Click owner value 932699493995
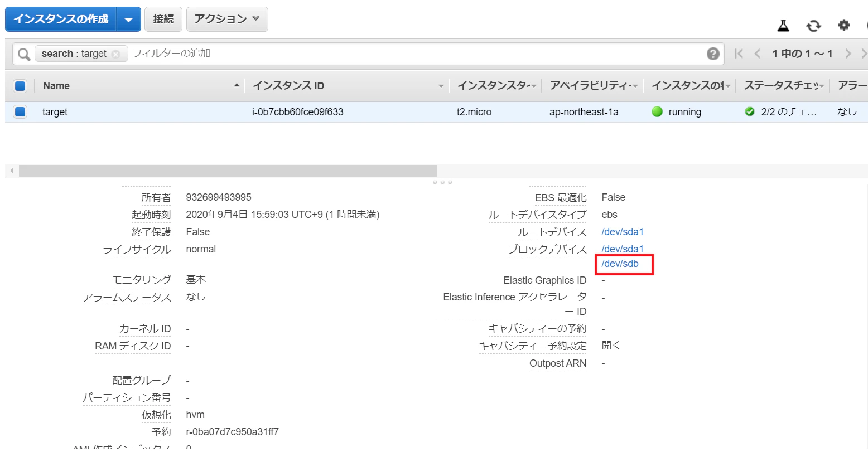Image resolution: width=868 pixels, height=452 pixels. pos(219,197)
